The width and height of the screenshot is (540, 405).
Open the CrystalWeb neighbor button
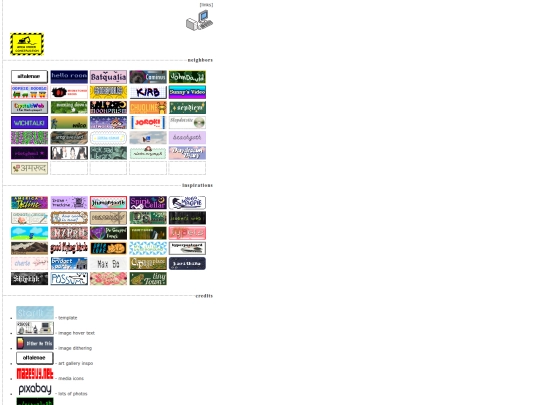[x=30, y=107]
